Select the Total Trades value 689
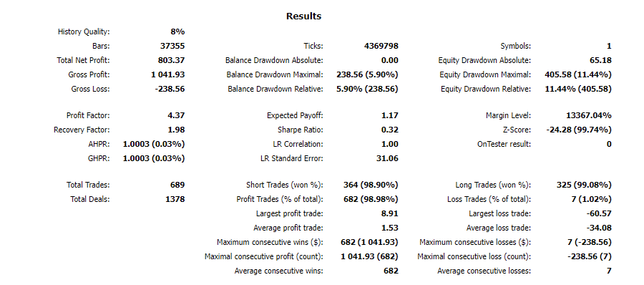This screenshot has height=285, width=644. (x=177, y=185)
